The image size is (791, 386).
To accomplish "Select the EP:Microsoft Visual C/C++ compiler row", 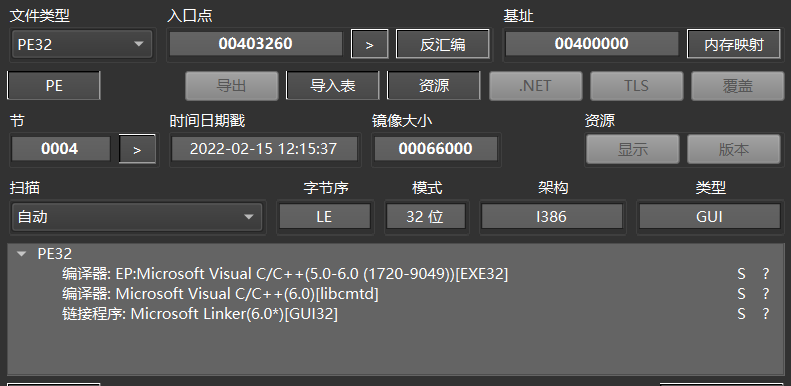I will click(x=285, y=274).
